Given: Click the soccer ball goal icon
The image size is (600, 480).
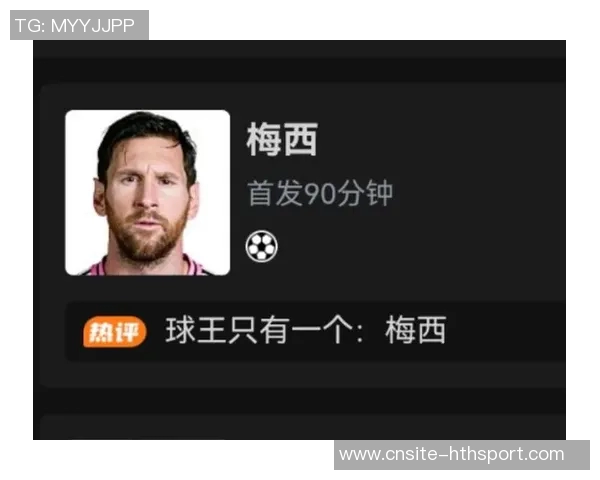Looking at the screenshot, I should [x=261, y=246].
